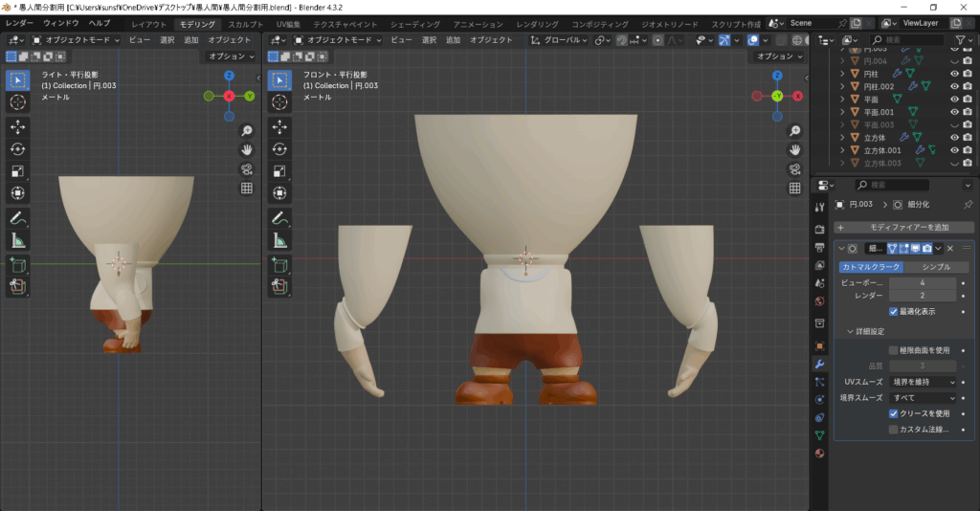Select the Move tool in left viewport

point(18,126)
